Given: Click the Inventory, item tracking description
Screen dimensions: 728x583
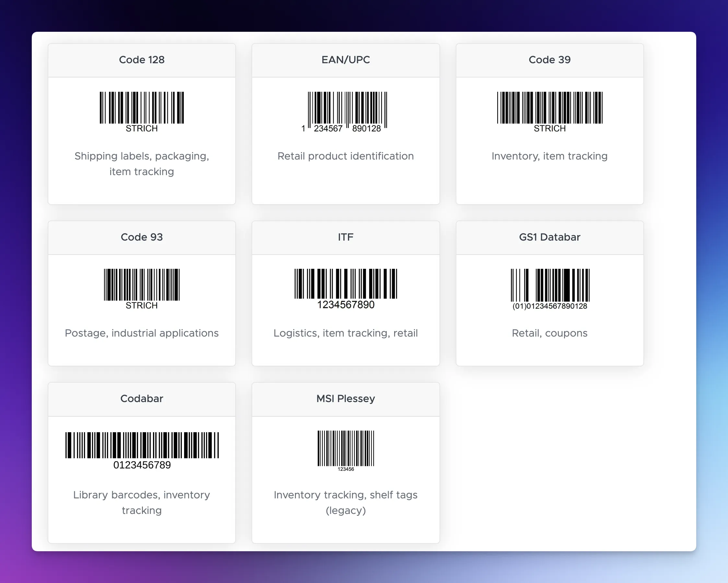Looking at the screenshot, I should 549,156.
